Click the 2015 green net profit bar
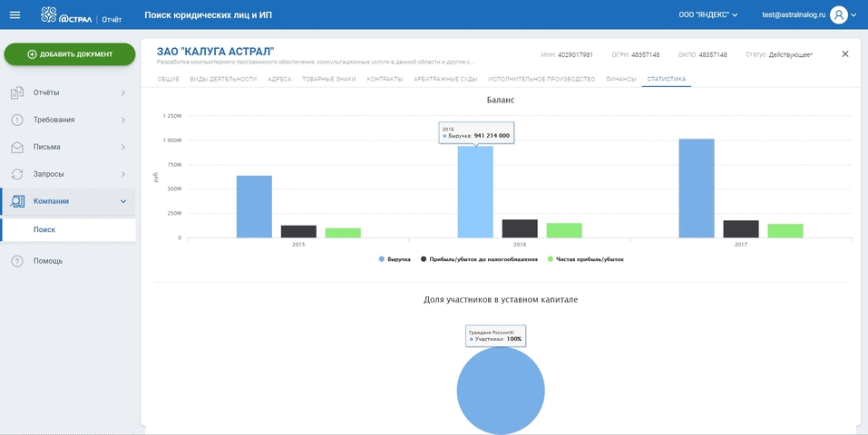868x435 pixels. [343, 233]
